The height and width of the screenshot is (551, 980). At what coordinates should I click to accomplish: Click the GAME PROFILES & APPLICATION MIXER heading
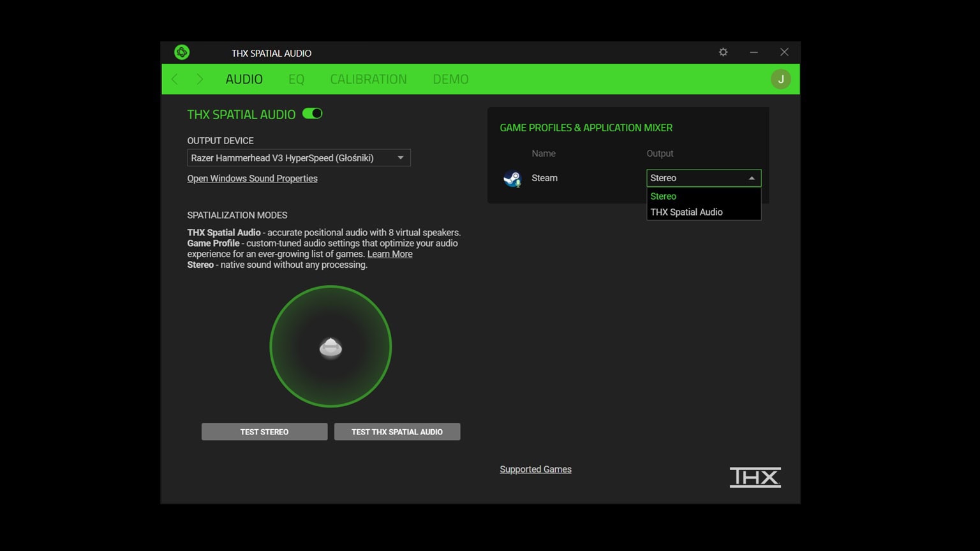pyautogui.click(x=586, y=128)
